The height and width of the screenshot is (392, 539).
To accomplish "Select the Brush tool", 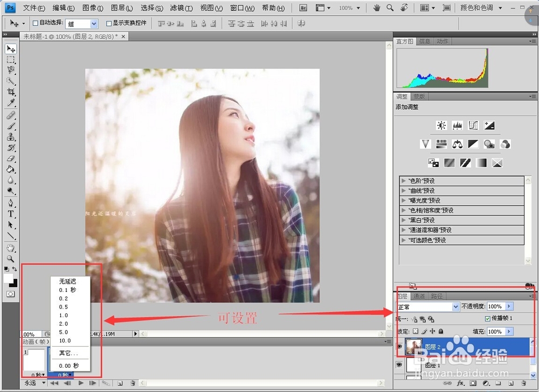I will 11,126.
